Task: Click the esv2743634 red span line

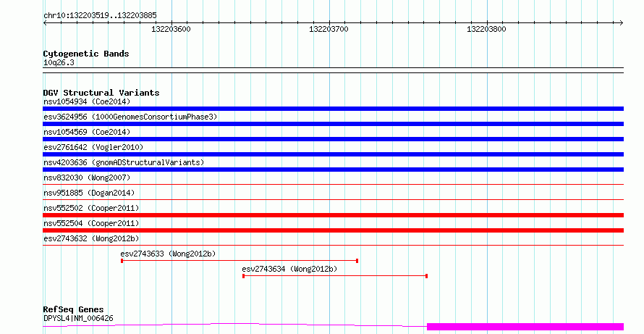Action: pos(335,276)
